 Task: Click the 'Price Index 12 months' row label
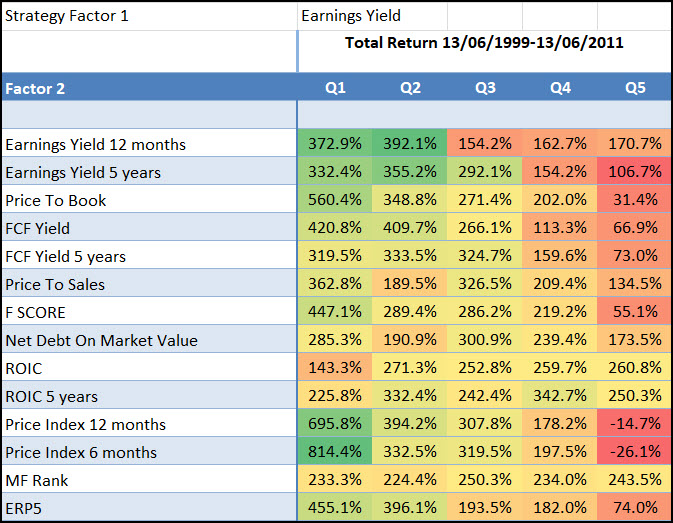pos(149,423)
